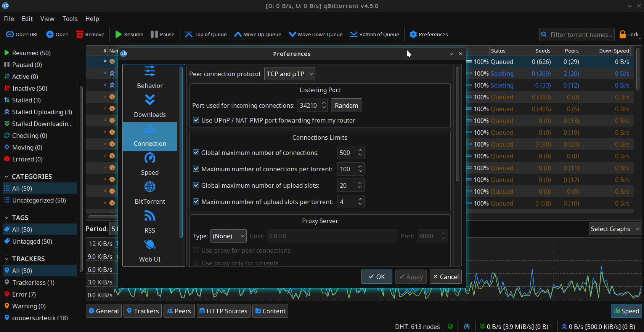The width and height of the screenshot is (644, 332).
Task: Open the View menu
Action: pyautogui.click(x=47, y=19)
